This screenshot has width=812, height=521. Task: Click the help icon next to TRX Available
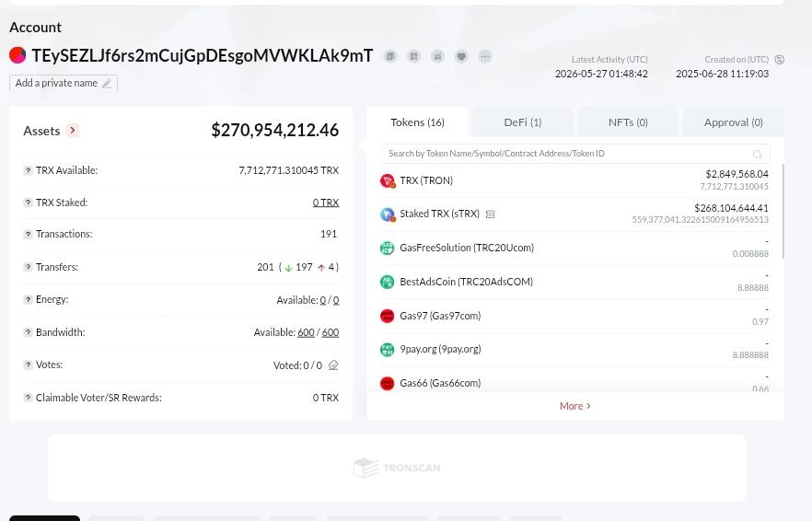pos(28,170)
